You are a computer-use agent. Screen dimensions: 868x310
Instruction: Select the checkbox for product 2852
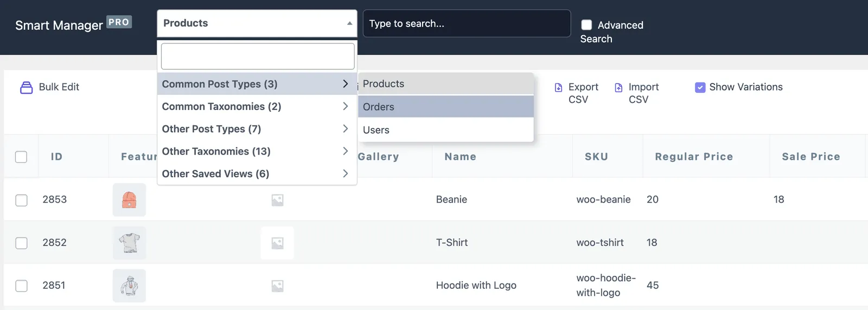point(21,243)
